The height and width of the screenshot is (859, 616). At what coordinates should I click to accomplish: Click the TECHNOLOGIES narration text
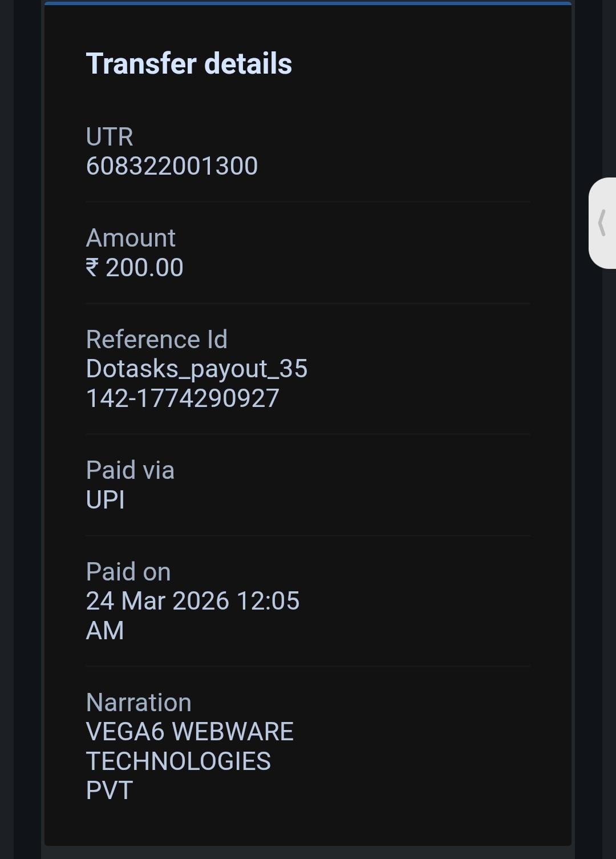coord(179,761)
